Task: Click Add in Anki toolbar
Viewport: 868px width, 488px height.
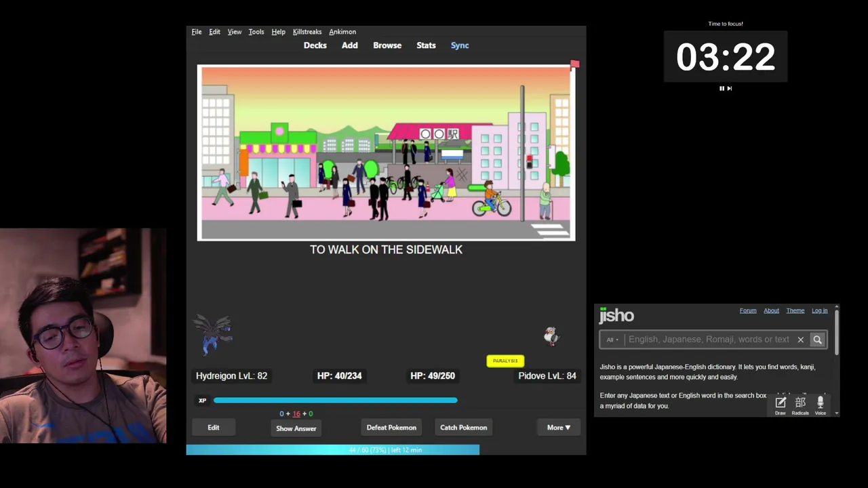Action: [x=350, y=45]
